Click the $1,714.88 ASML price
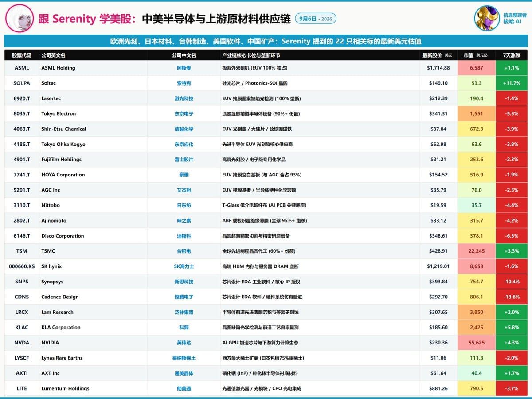Viewport: 532px width, 399px height. click(438, 68)
